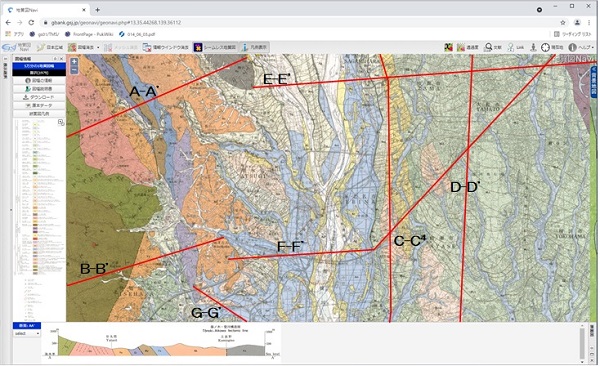This screenshot has height=366, width=600.
Task: Open the Help dropdown menu
Action: click(x=581, y=47)
